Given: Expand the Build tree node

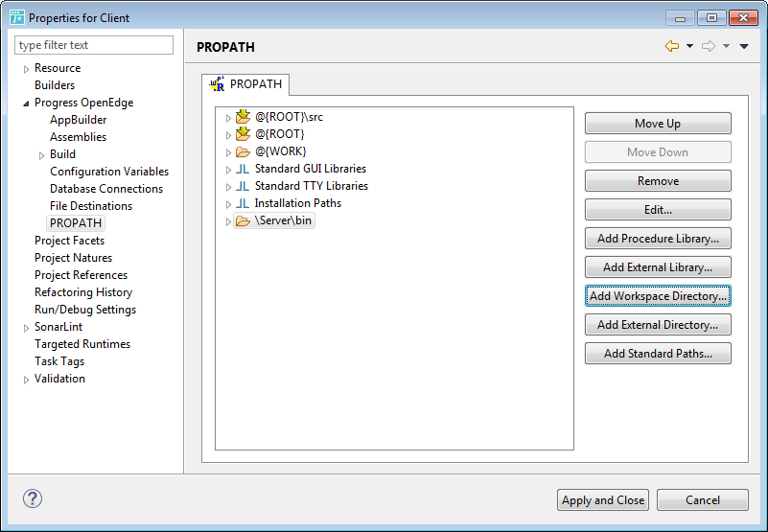Looking at the screenshot, I should [41, 155].
